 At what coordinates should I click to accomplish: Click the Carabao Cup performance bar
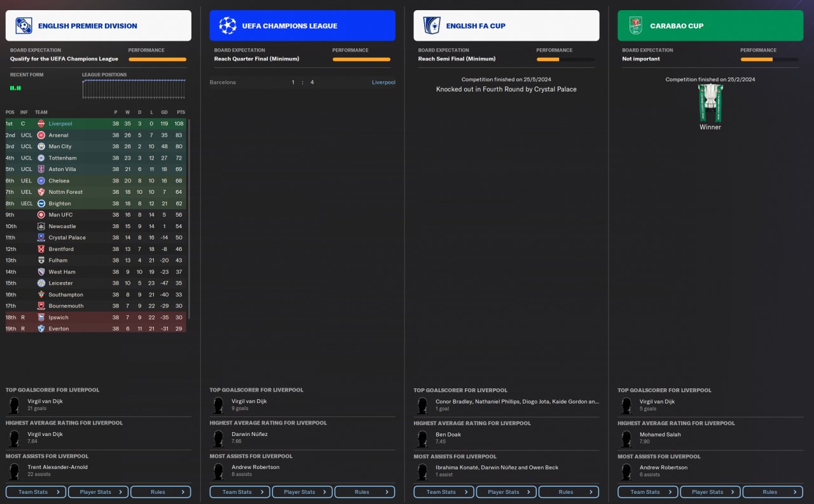(769, 59)
